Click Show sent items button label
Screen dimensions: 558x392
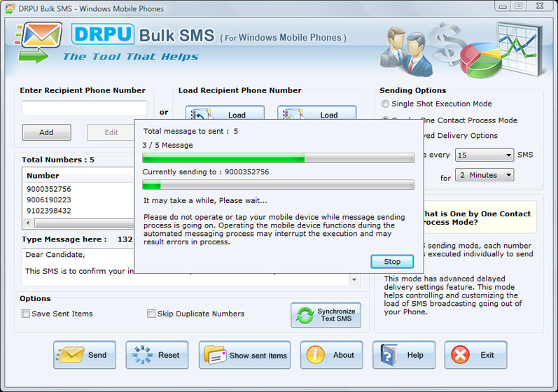pos(258,356)
